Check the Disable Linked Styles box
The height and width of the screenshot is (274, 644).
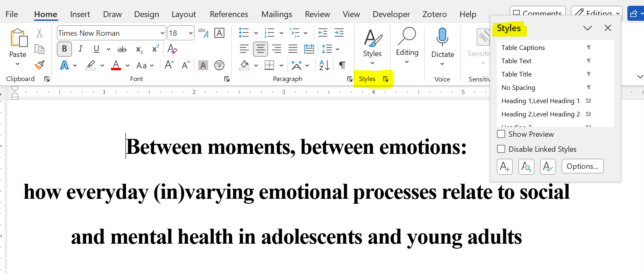point(501,149)
